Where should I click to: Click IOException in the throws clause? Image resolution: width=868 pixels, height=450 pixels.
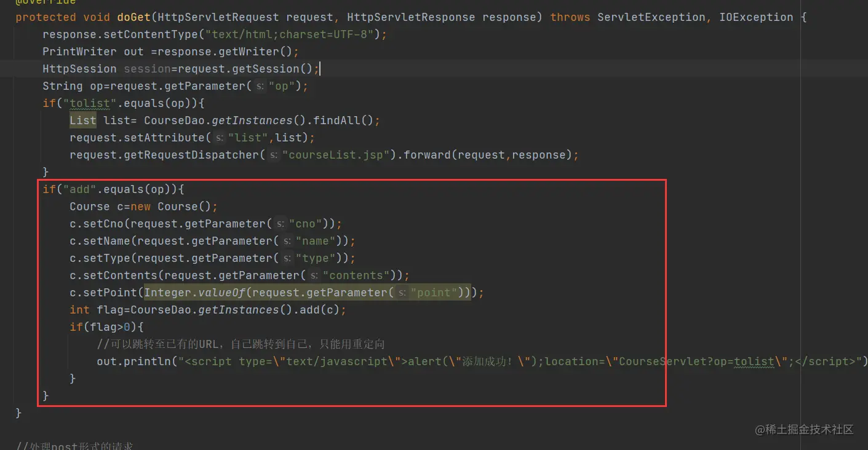pyautogui.click(x=756, y=17)
